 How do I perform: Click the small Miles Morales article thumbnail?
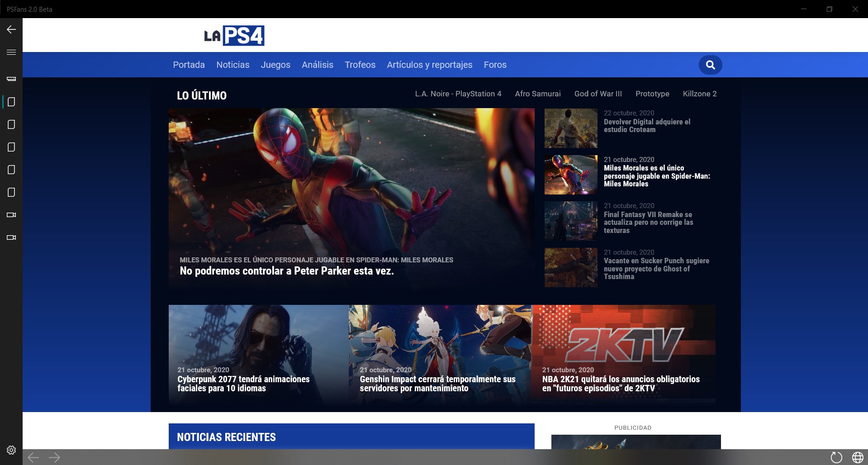(571, 175)
